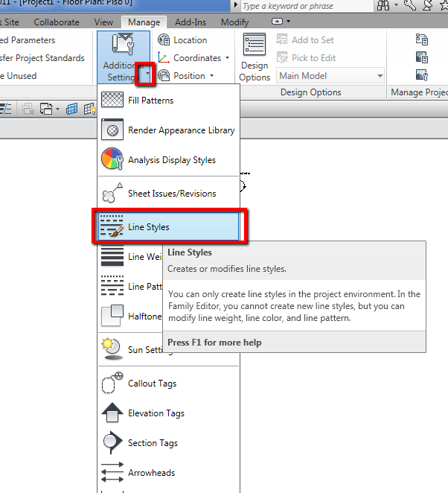
Task: Open the Render Appearance Library entry
Action: pos(169,130)
